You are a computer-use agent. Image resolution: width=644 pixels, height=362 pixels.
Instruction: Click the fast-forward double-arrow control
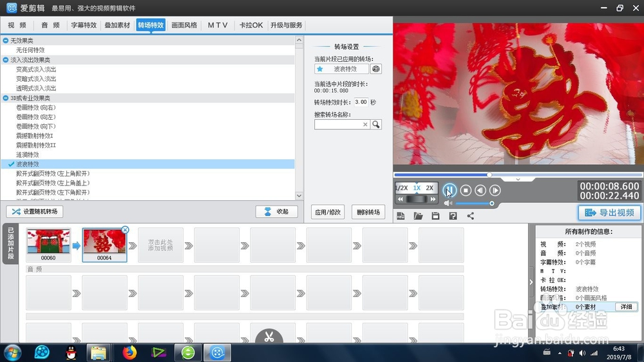(x=433, y=199)
